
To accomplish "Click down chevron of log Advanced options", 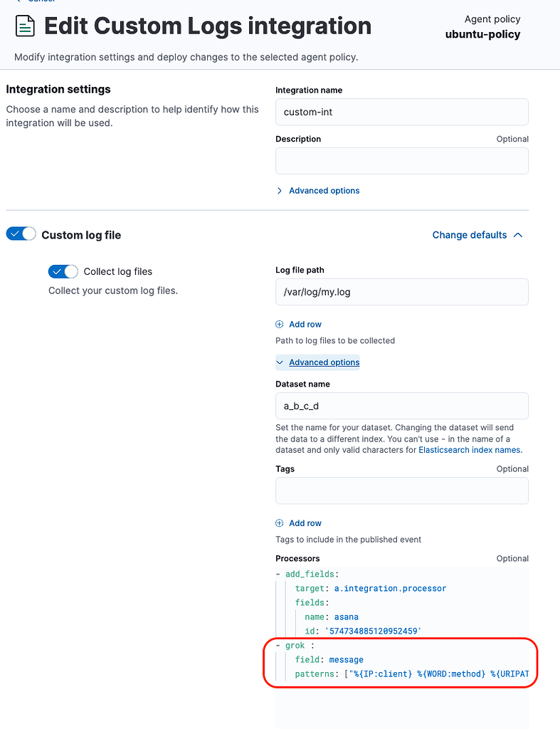I will coord(280,362).
